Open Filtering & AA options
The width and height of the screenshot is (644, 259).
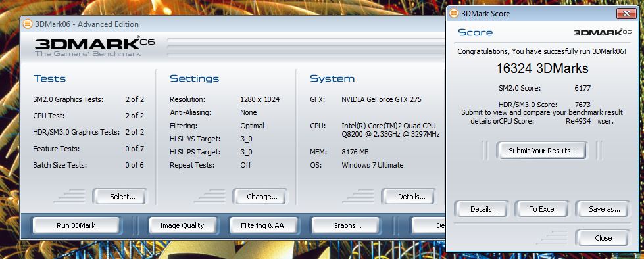265,225
